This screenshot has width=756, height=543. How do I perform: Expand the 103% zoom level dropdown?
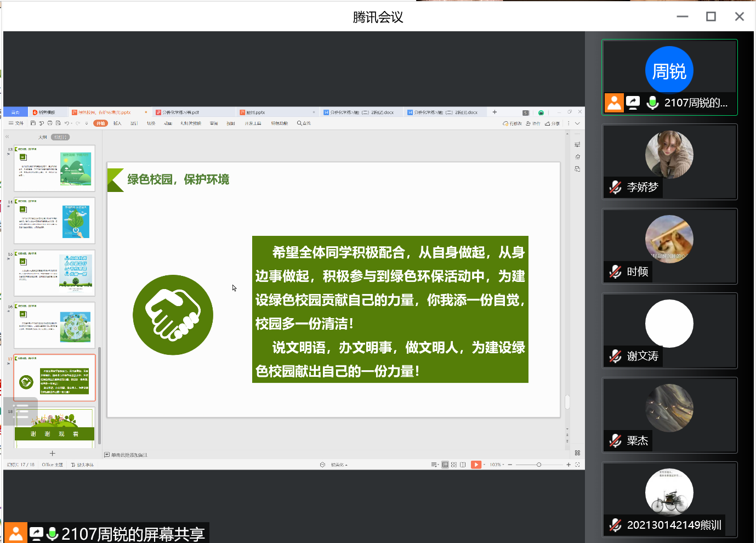point(497,465)
